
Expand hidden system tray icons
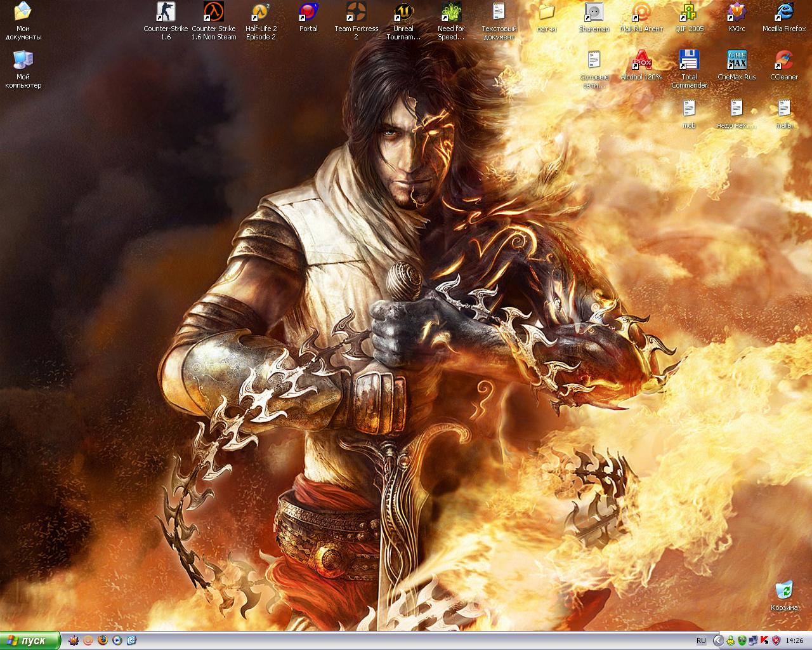coord(719,640)
